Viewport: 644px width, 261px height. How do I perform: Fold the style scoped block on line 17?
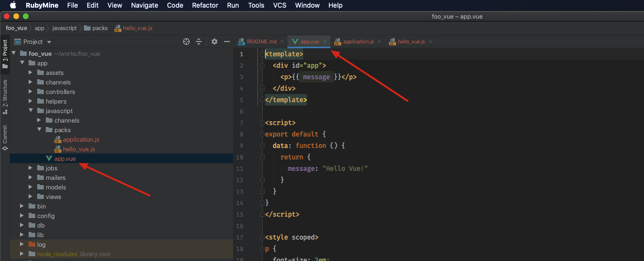pyautogui.click(x=262, y=238)
